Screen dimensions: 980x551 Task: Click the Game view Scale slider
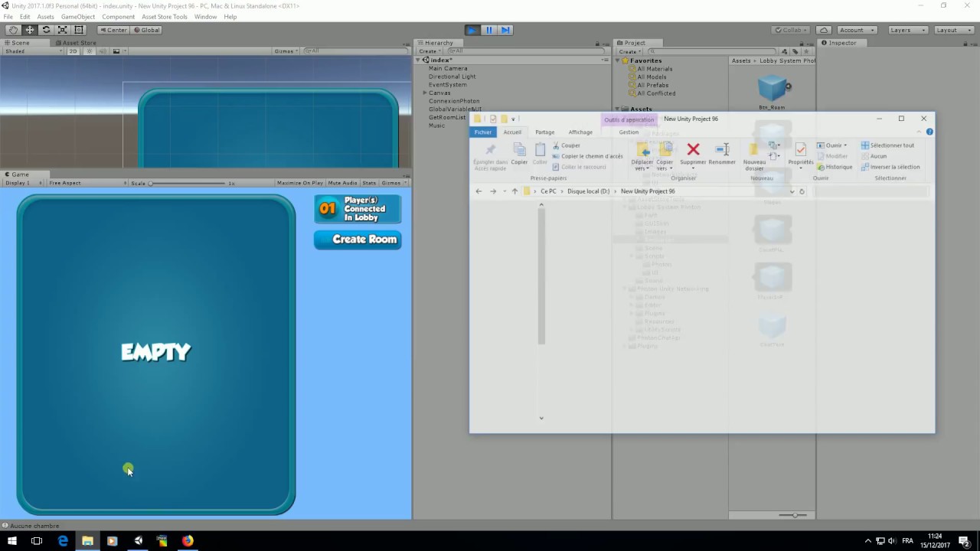(188, 183)
